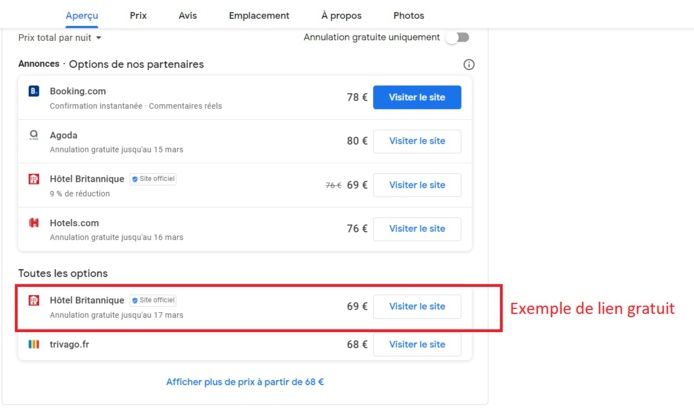
Task: Click the 76 € Hotels.com price
Action: click(x=357, y=229)
